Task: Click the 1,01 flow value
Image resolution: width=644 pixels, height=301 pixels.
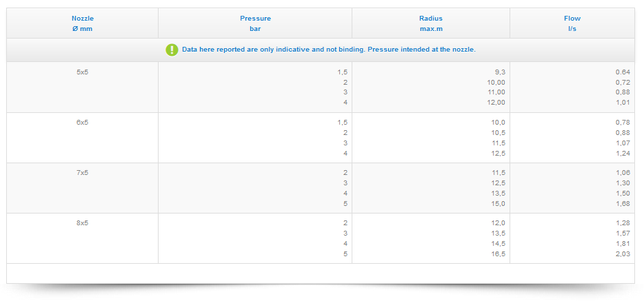Action: pyautogui.click(x=623, y=103)
